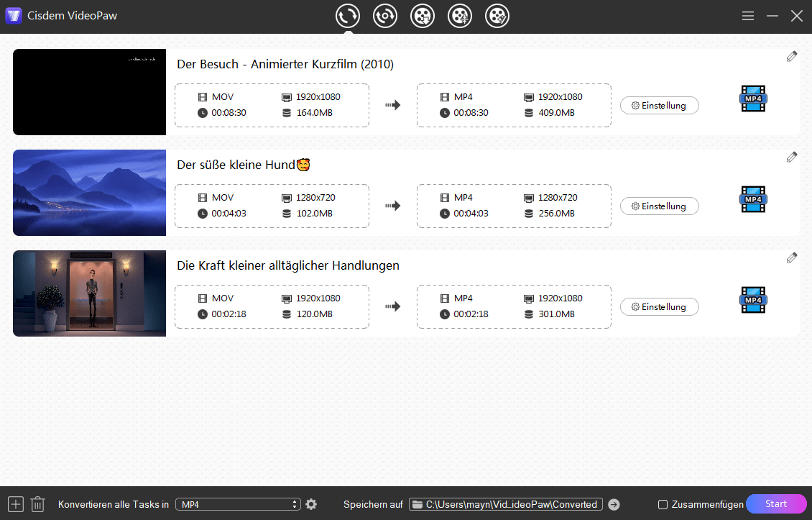Viewport: 812px width, 520px height.
Task: Open the Konvertieren alle Tasks in format dropdown
Action: coord(238,503)
